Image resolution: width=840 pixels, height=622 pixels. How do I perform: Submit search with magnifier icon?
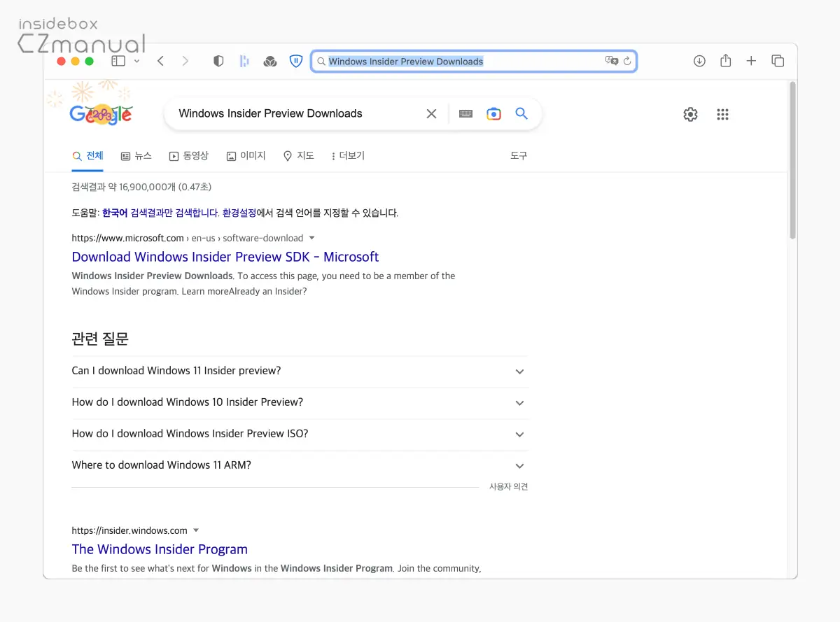click(521, 113)
